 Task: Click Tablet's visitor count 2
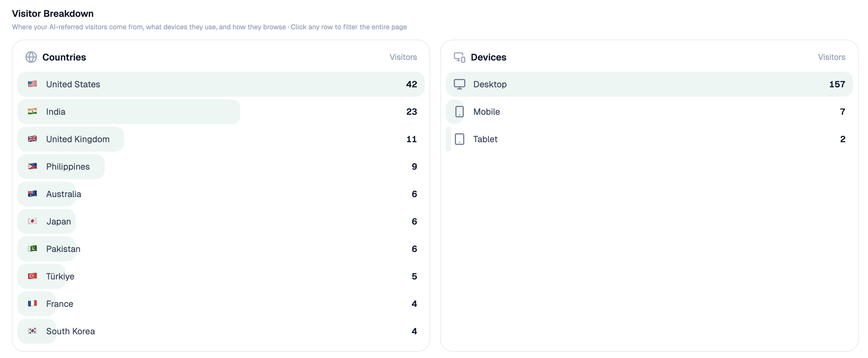(842, 139)
